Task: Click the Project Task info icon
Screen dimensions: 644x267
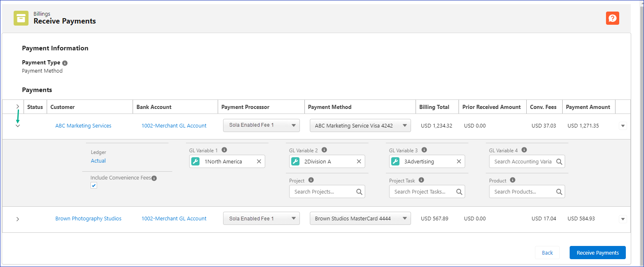Action: 421,180
